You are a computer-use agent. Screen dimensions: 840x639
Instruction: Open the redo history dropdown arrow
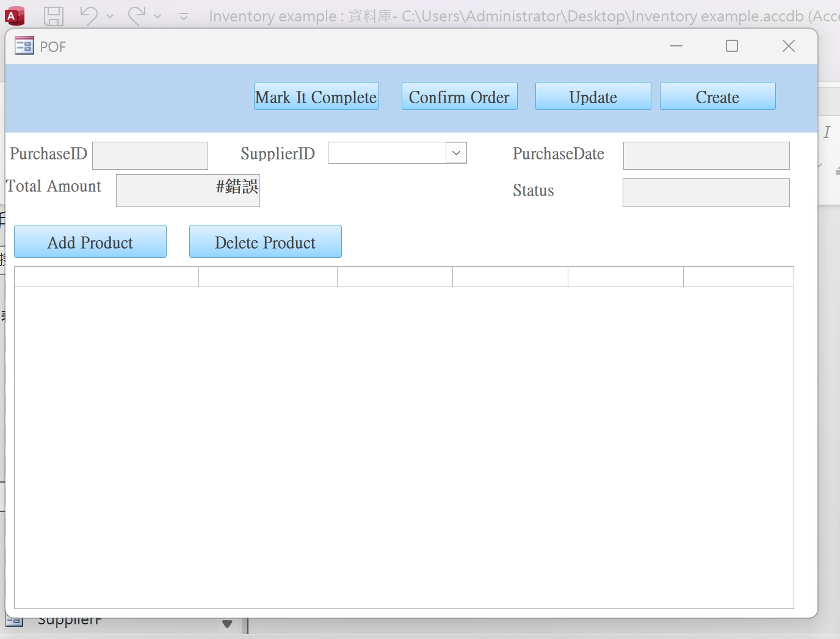coord(157,16)
